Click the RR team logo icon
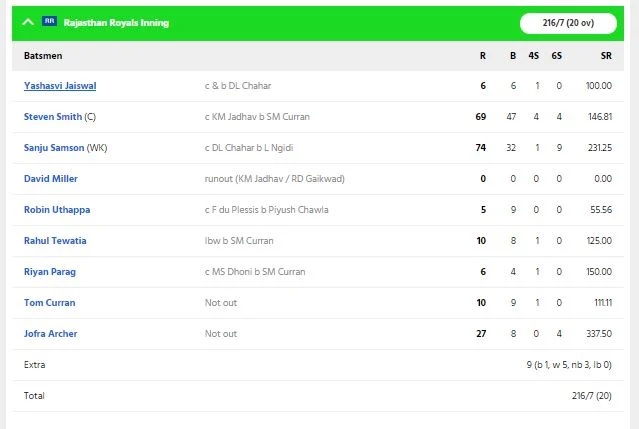 tap(49, 21)
